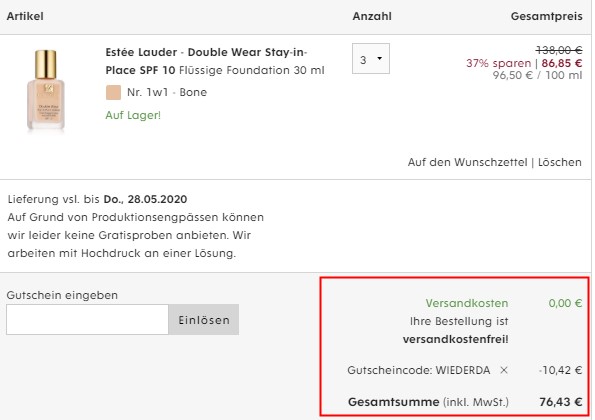The width and height of the screenshot is (595, 420).
Task: Click the Gesamtsumme total 76,43 €
Action: (x=560, y=402)
